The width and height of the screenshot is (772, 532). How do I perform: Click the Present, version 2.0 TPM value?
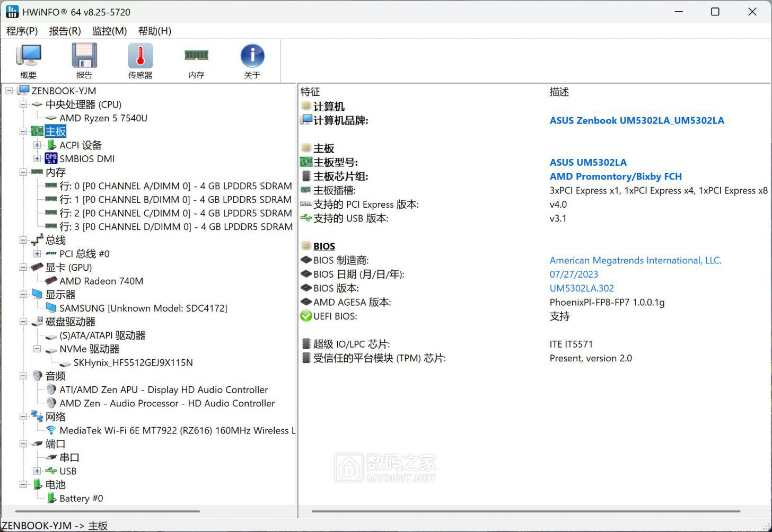click(591, 358)
